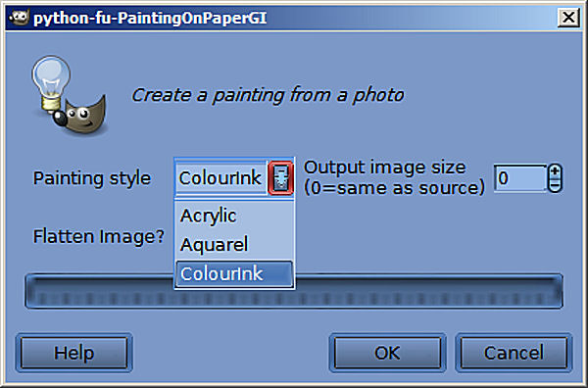Decrease output image size with minus stepper
The width and height of the screenshot is (588, 388).
[555, 185]
